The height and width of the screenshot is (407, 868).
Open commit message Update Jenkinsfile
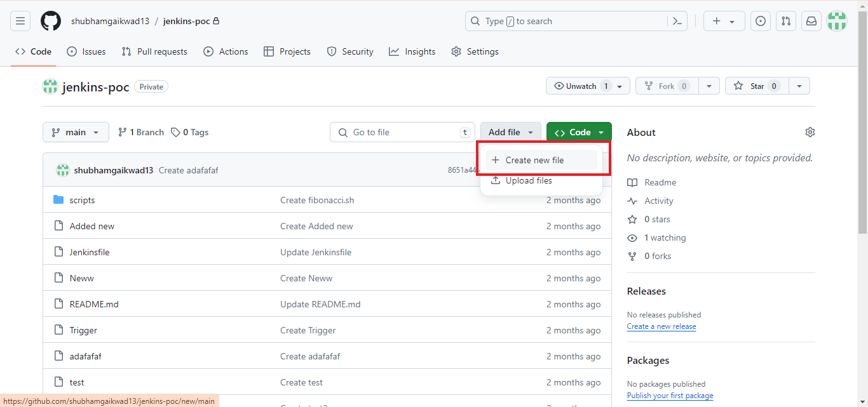(x=316, y=252)
